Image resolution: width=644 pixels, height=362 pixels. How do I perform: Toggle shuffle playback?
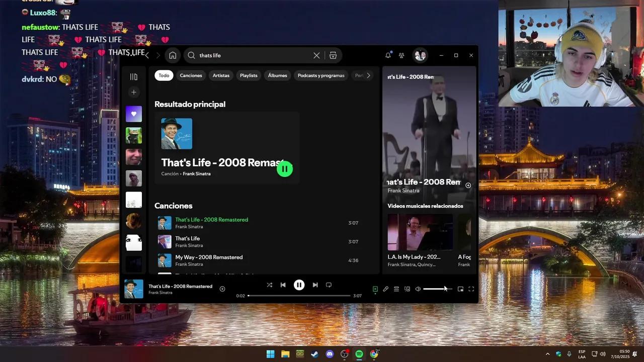269,285
